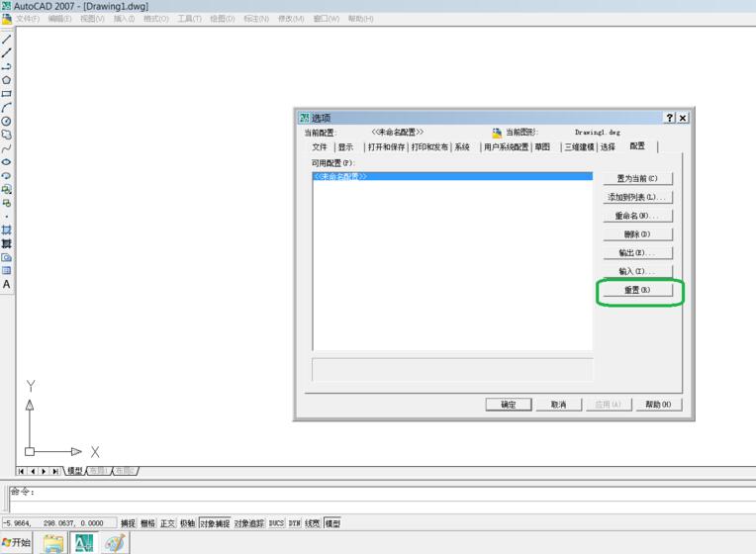Viewport: 756px width, 554px height.
Task: Toggle 正交 ortho mode in status bar
Action: [x=167, y=523]
